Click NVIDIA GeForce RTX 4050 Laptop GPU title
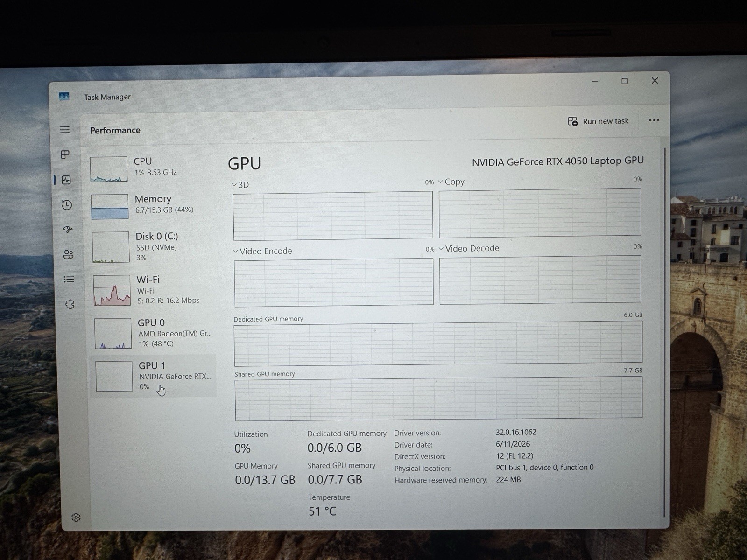This screenshot has height=560, width=747. tap(557, 161)
